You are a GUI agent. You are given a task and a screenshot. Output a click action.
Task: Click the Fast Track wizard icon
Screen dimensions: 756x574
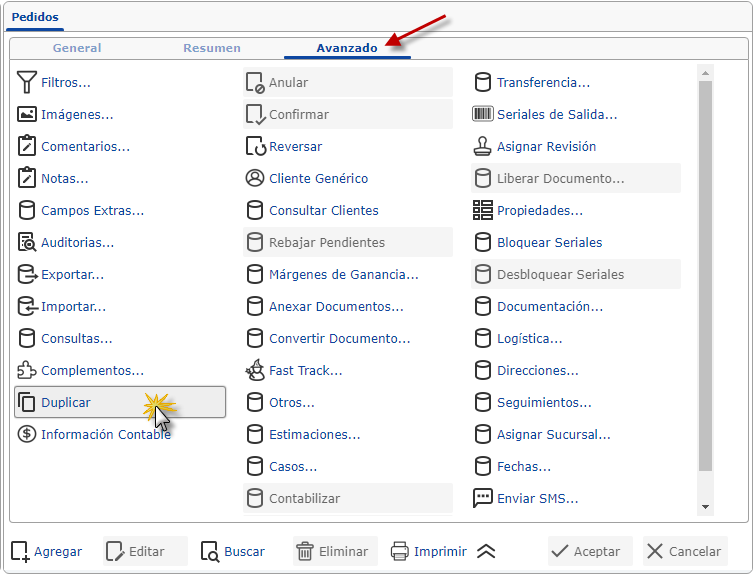click(255, 370)
